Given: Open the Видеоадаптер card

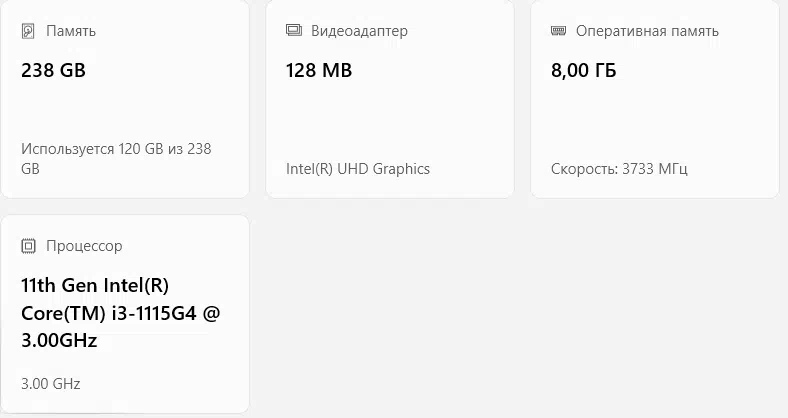Looking at the screenshot, I should (x=390, y=98).
